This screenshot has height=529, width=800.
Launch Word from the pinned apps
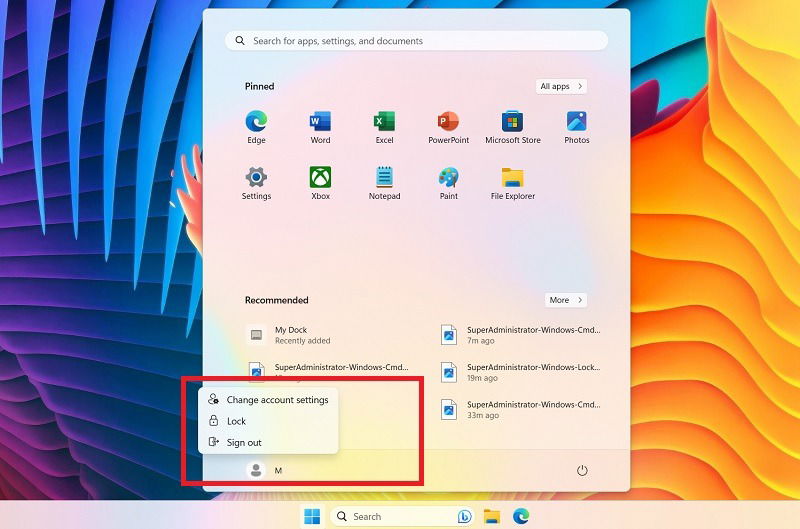pyautogui.click(x=320, y=127)
